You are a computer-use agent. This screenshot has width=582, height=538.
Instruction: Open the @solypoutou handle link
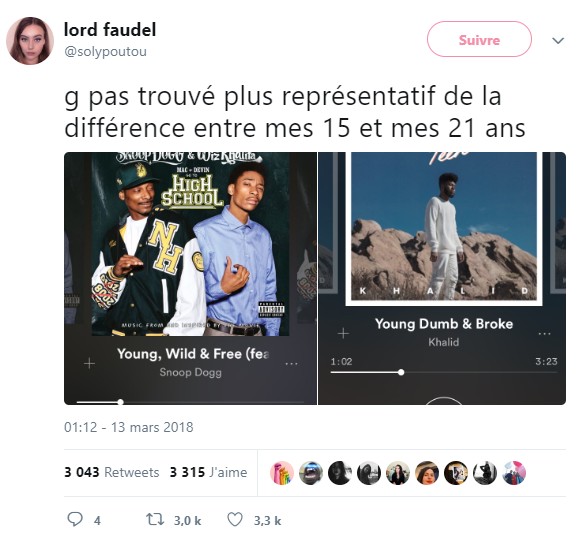[105, 51]
